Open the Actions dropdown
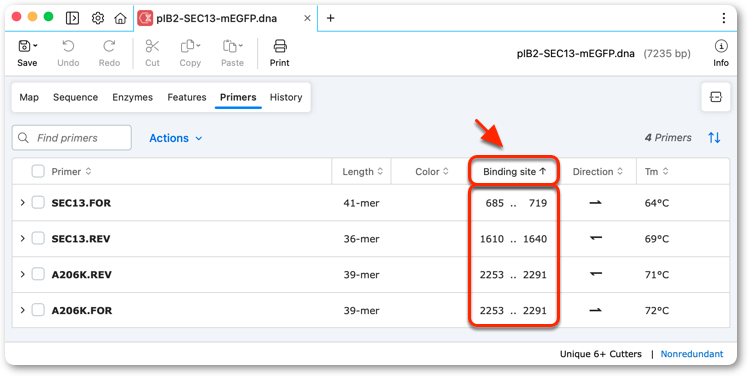 176,138
